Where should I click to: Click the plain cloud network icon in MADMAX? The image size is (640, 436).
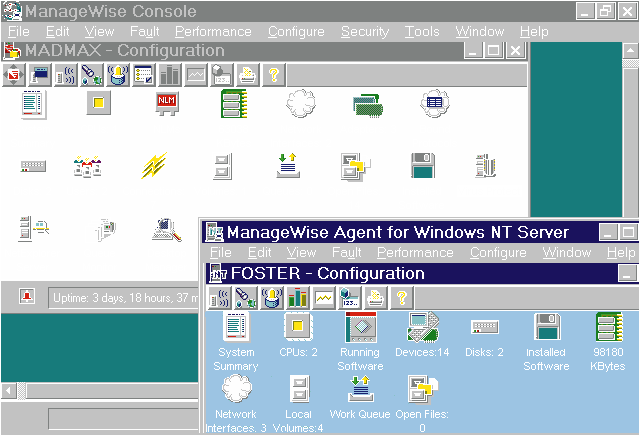301,104
